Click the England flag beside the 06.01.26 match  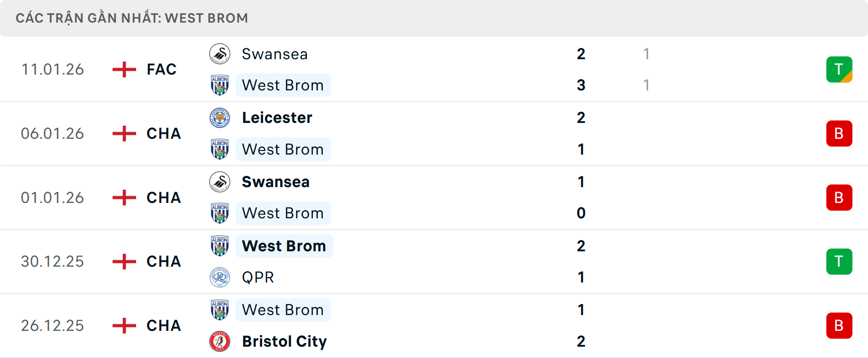pos(123,133)
